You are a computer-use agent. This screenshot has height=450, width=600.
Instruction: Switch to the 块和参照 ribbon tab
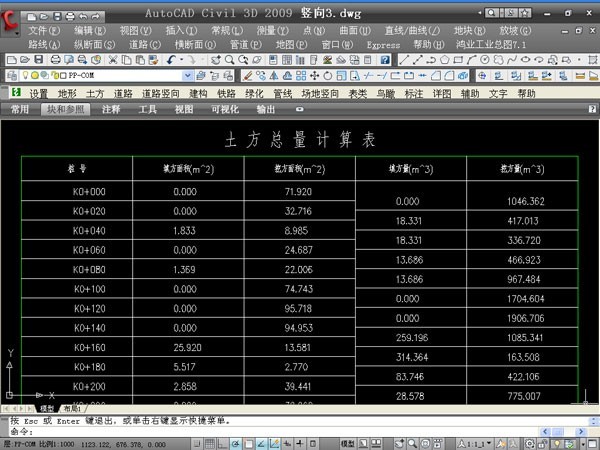pos(65,109)
